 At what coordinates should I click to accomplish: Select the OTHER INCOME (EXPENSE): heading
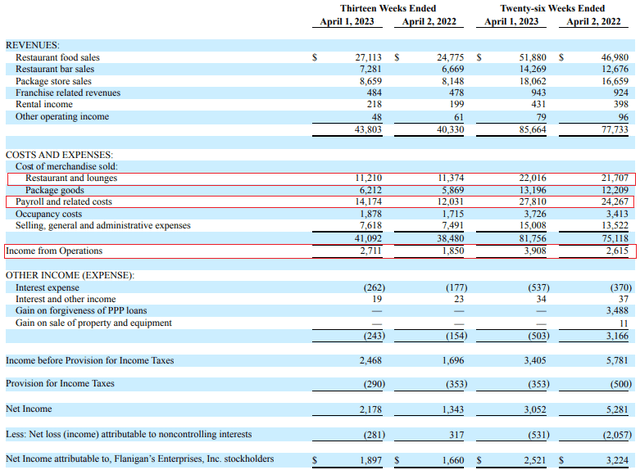pos(70,275)
